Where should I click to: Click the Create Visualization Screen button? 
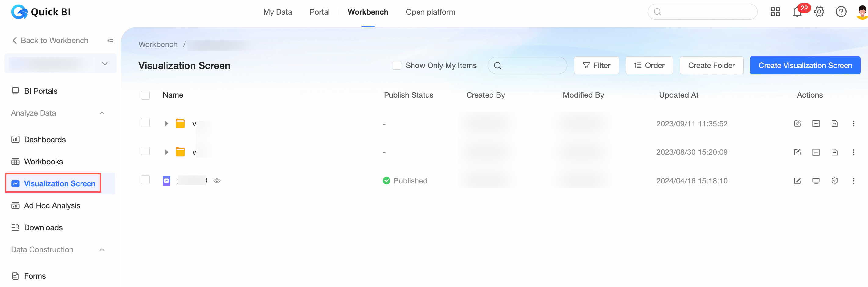(805, 65)
